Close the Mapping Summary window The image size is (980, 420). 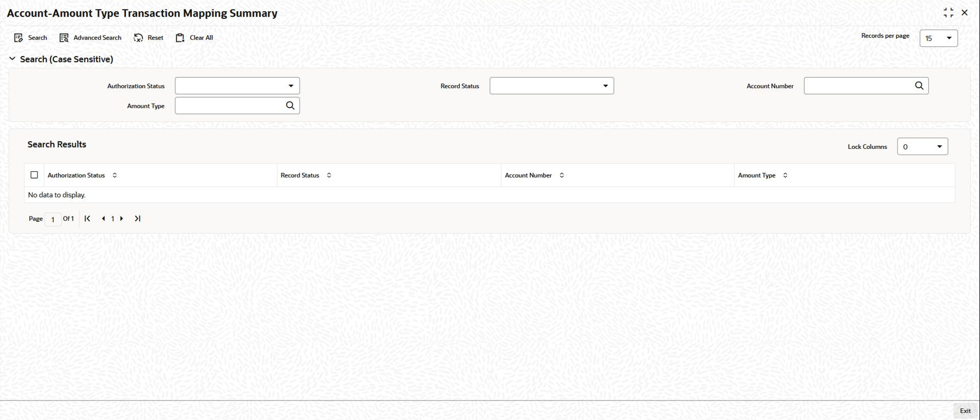click(x=965, y=12)
